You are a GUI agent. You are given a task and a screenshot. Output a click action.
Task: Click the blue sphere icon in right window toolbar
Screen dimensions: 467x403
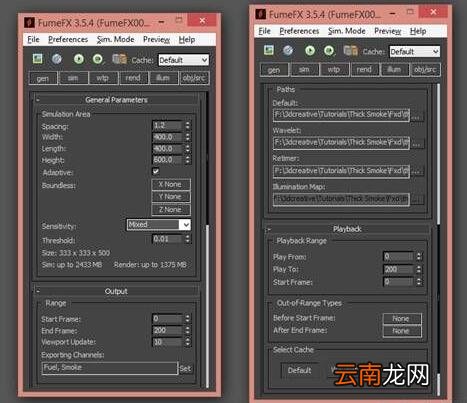(288, 51)
